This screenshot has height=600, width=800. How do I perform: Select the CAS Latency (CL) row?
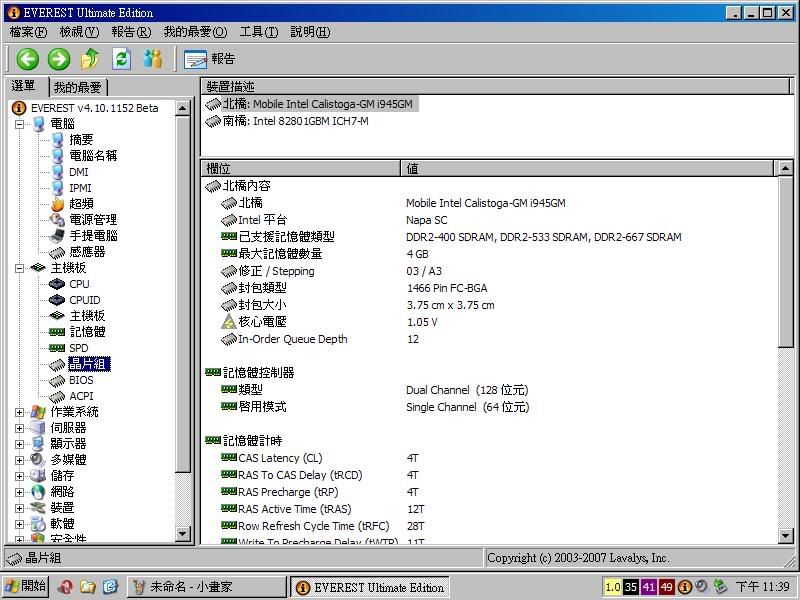pyautogui.click(x=491, y=458)
